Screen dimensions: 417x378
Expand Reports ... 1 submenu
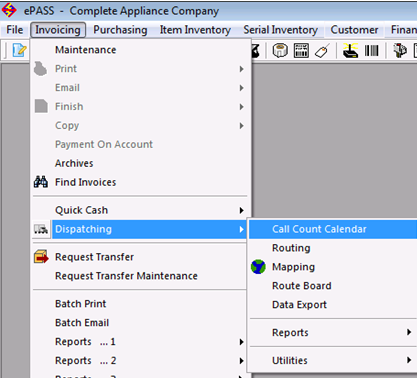(242, 342)
